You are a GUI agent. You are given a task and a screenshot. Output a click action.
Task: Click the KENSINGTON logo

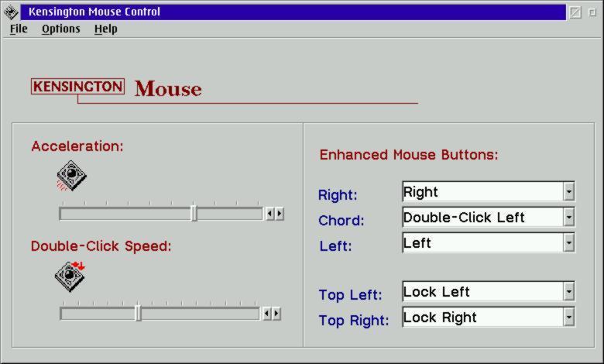pyautogui.click(x=77, y=86)
